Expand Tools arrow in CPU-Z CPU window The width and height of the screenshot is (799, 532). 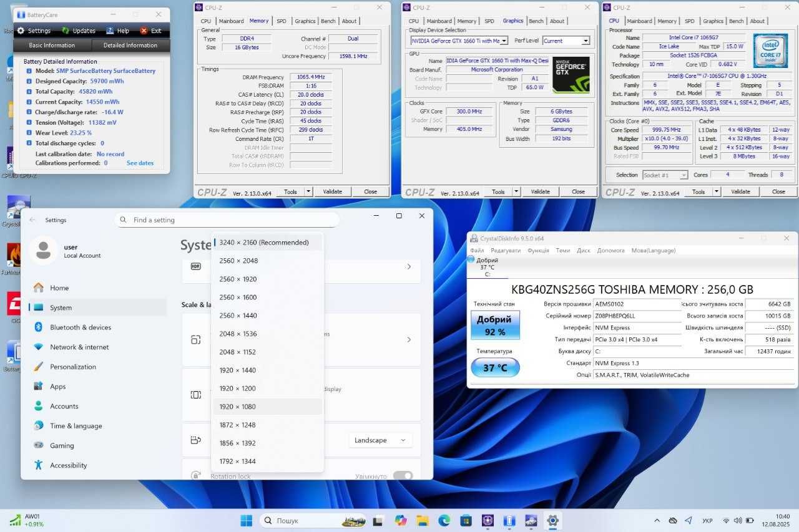(x=717, y=191)
